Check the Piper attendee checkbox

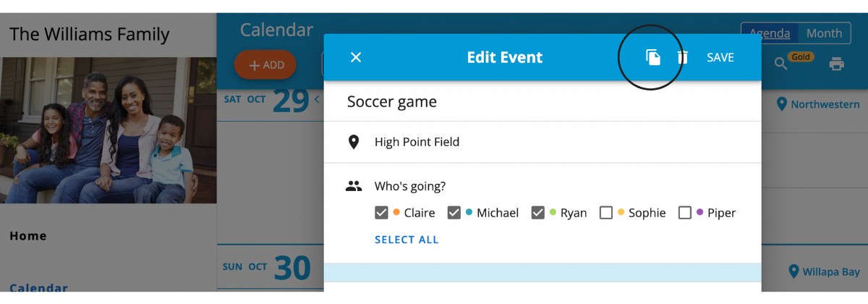click(685, 213)
